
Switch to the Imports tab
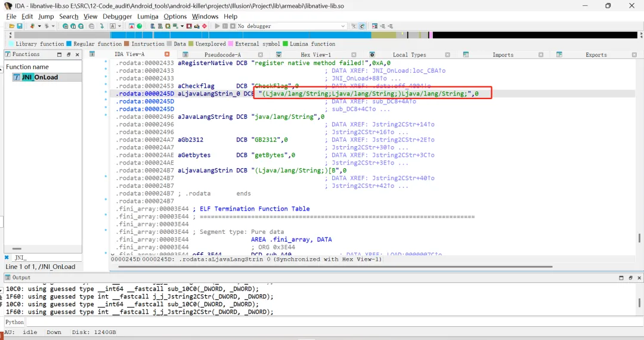tap(503, 55)
